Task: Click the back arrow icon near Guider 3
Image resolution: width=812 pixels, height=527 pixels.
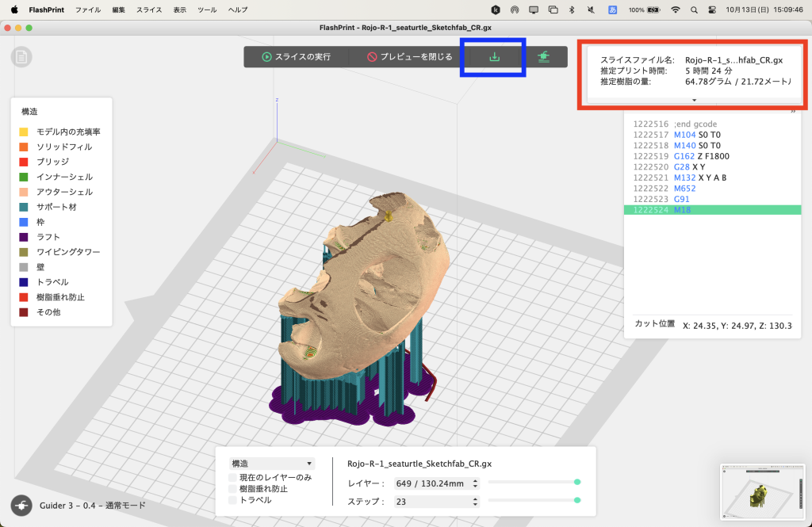Action: (21, 504)
